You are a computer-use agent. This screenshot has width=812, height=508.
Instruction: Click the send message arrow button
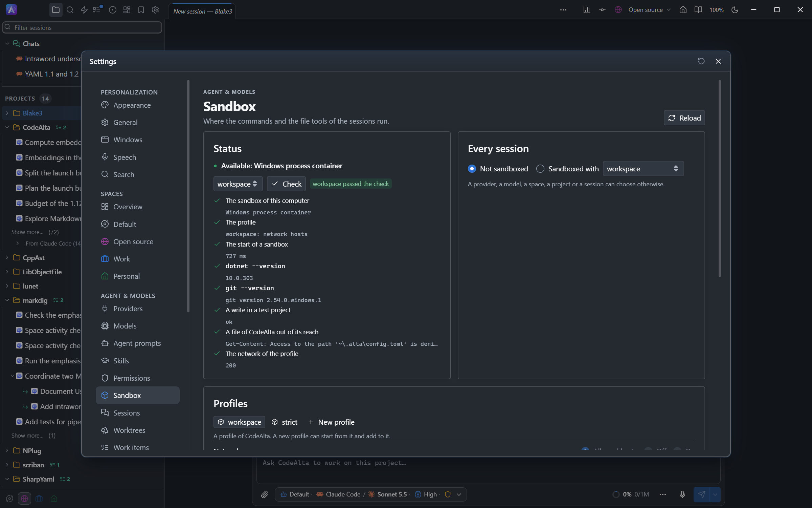tap(702, 494)
